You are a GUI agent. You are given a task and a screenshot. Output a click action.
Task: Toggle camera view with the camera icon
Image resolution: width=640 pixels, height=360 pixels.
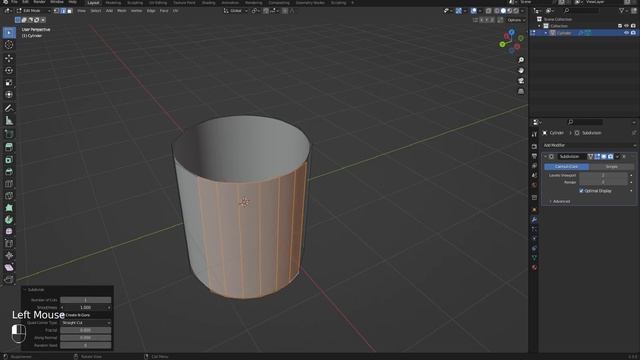[x=521, y=81]
